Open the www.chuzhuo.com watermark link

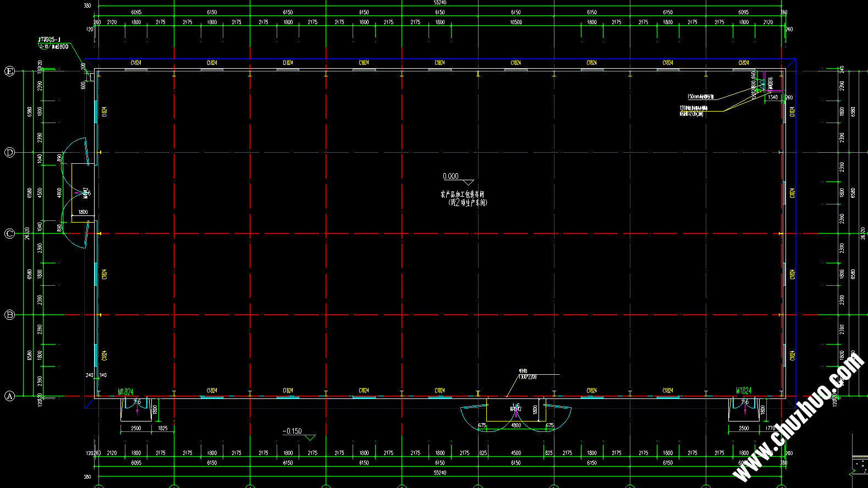[x=799, y=418]
